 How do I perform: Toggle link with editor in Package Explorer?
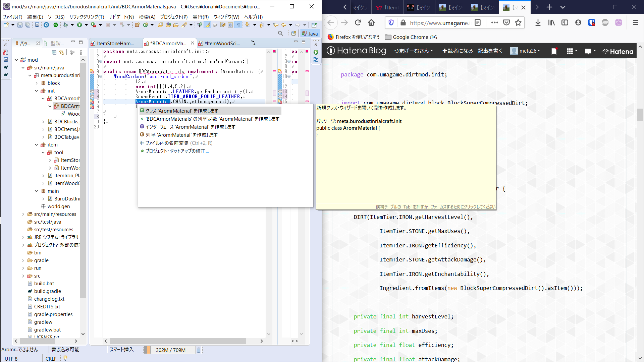tap(62, 52)
